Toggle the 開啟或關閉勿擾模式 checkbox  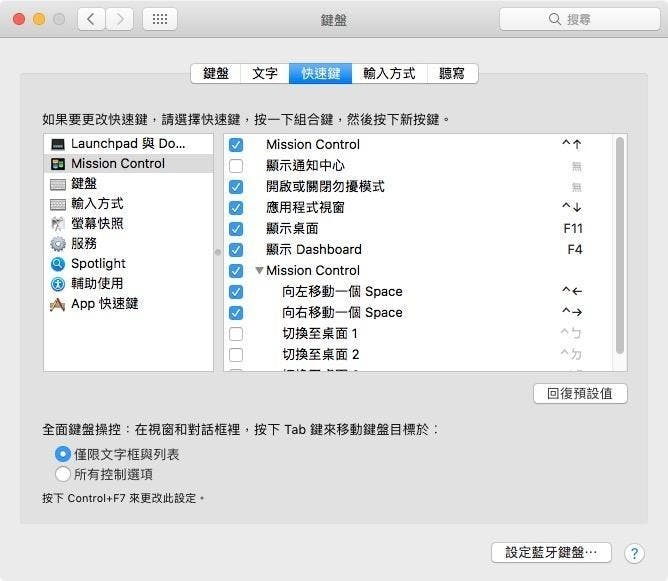[236, 187]
